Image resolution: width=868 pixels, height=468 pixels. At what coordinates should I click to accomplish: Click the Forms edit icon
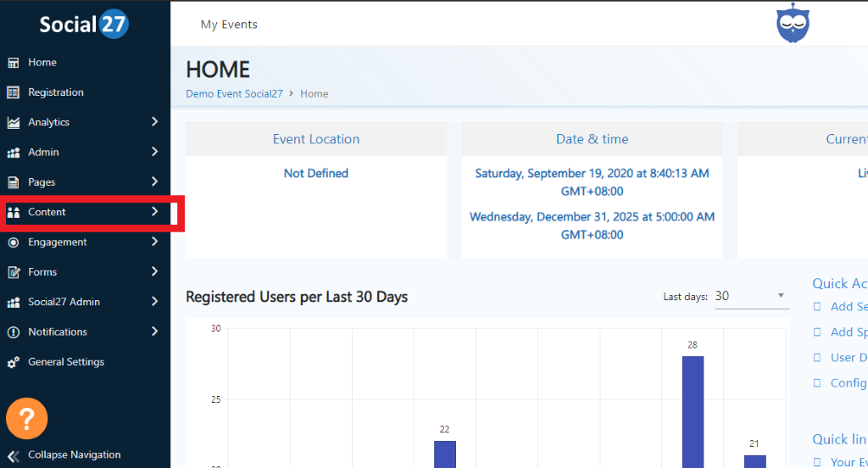coord(13,272)
